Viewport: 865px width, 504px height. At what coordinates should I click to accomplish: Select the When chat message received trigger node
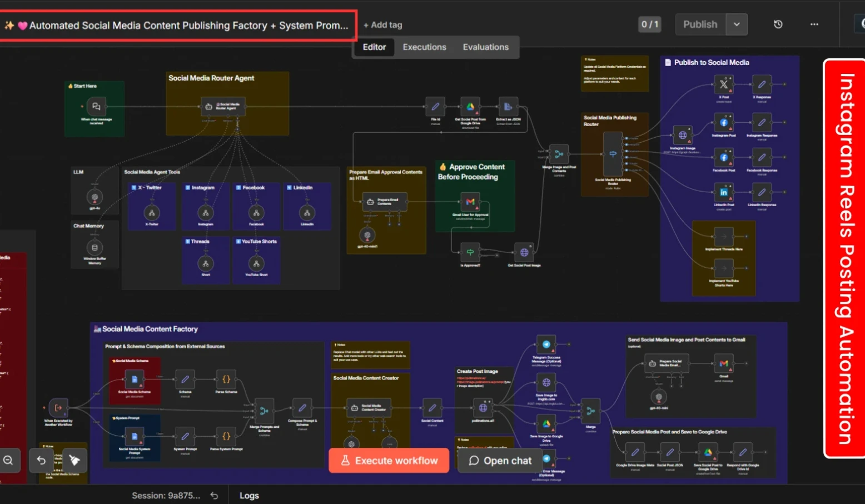pyautogui.click(x=96, y=106)
